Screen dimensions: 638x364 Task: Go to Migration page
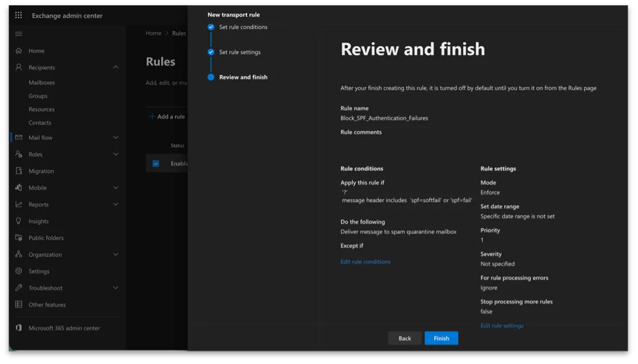41,171
